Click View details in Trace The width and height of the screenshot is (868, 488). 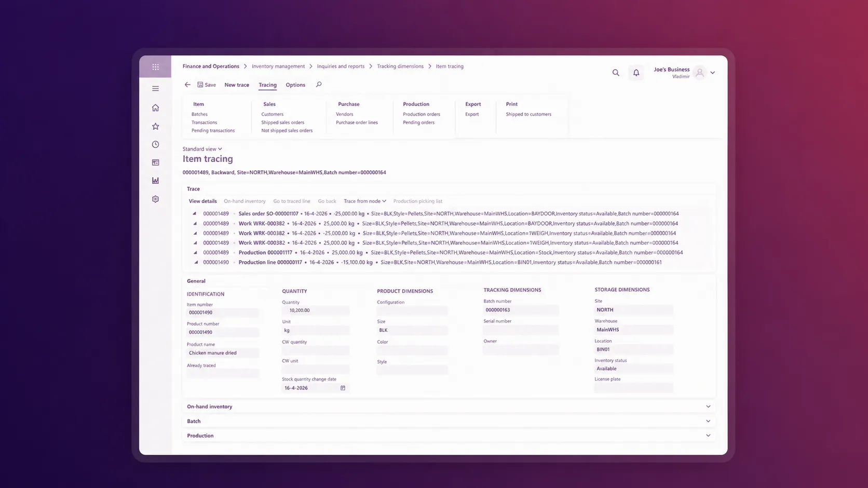tap(202, 201)
